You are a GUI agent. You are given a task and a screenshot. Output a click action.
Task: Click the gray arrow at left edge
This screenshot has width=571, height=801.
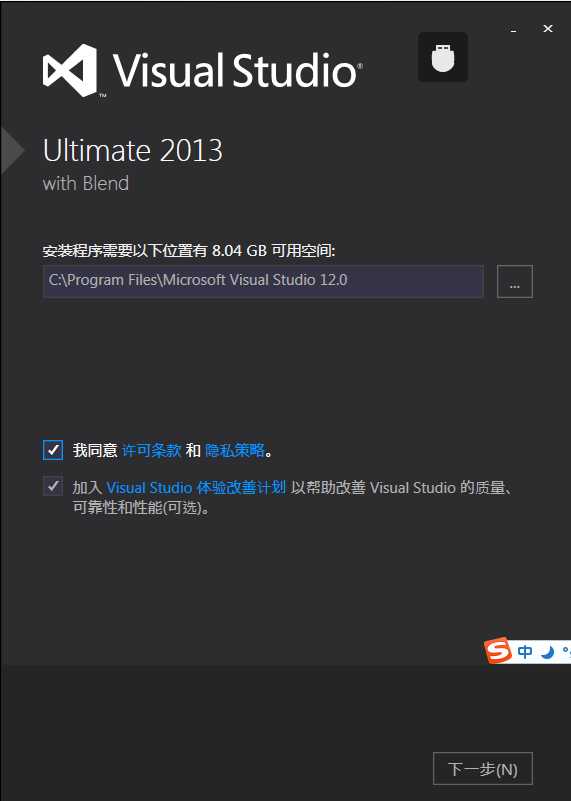pos(12,151)
